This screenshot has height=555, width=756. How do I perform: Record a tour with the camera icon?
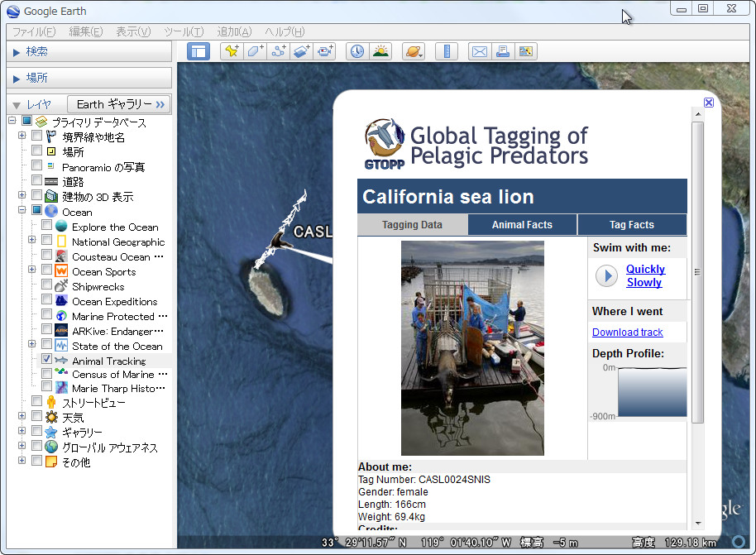click(324, 51)
